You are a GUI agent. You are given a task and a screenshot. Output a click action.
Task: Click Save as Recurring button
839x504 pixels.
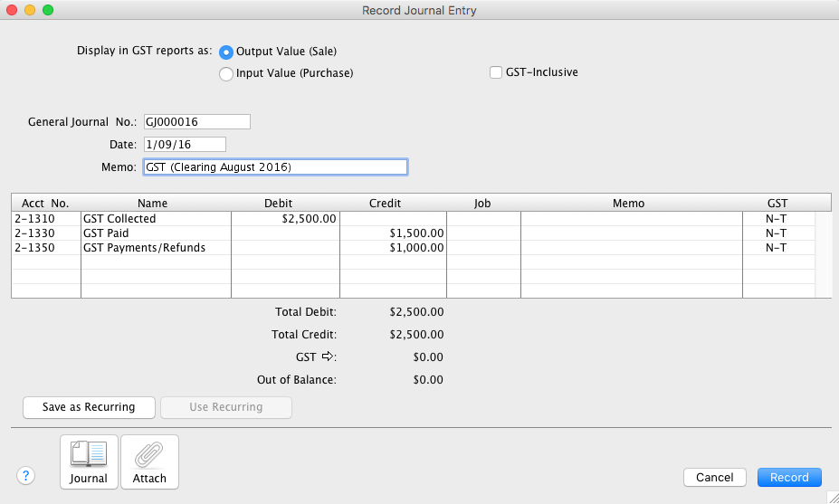[89, 407]
